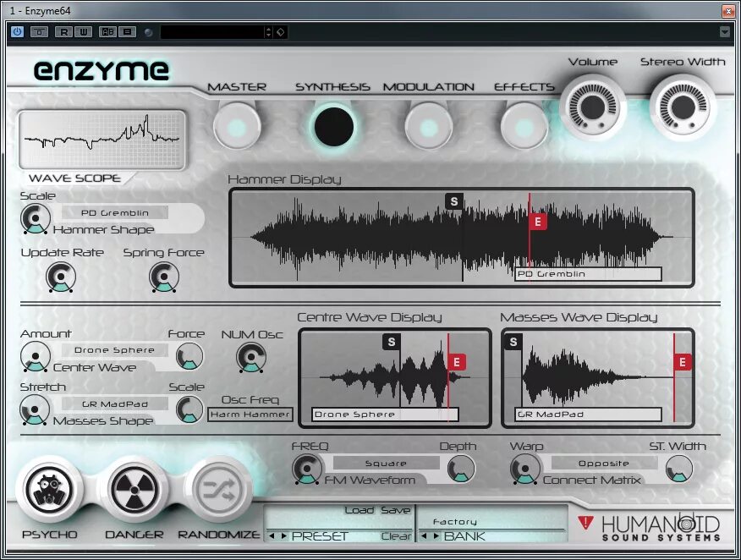The image size is (741, 560).
Task: Click the S start marker in Hammer Display
Action: (x=453, y=201)
